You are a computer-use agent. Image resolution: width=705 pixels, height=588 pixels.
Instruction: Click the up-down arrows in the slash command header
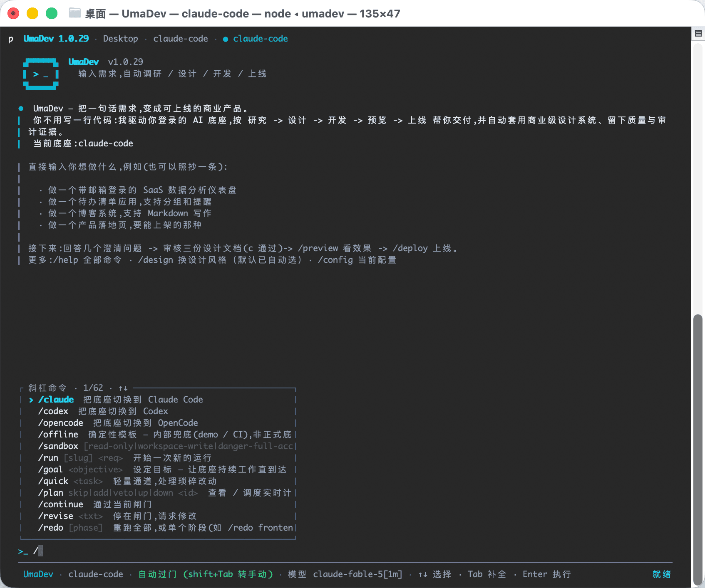tap(123, 388)
